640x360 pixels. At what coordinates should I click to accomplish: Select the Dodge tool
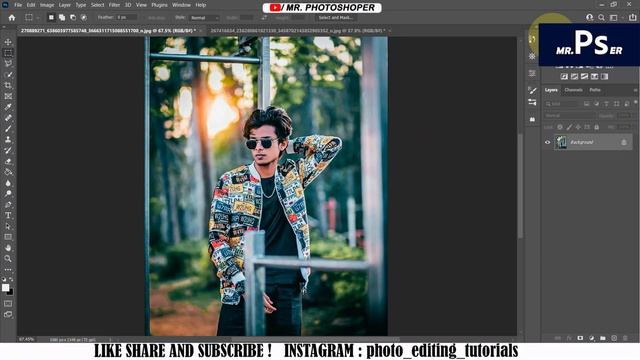coord(8,193)
